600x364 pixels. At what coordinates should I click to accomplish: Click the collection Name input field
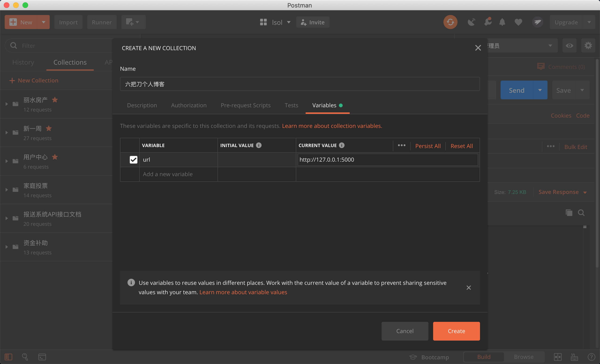(x=300, y=84)
